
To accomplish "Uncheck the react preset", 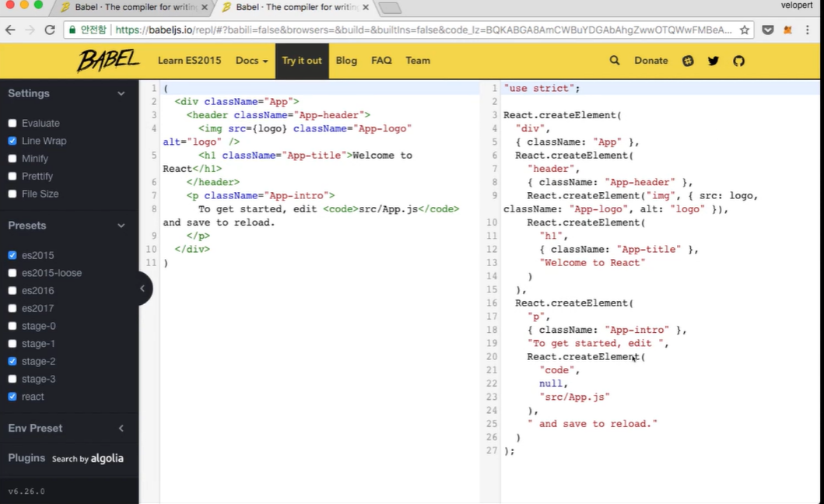I will [x=12, y=397].
